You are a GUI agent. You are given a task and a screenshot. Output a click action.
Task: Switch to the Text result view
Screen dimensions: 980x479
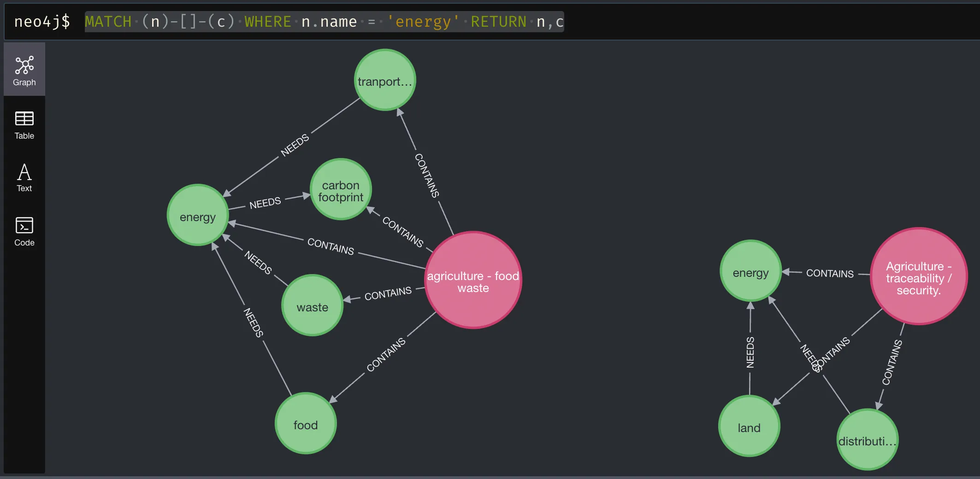pos(24,177)
